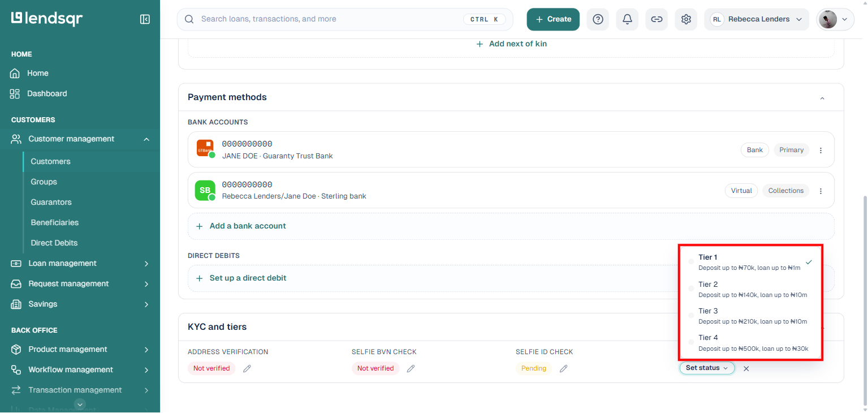Click the Savings bank icon

pos(16,304)
